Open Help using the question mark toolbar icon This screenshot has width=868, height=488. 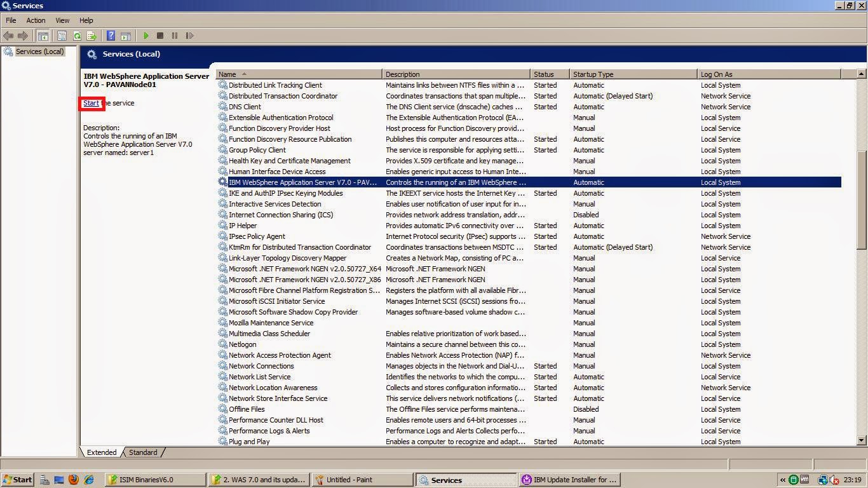[109, 36]
